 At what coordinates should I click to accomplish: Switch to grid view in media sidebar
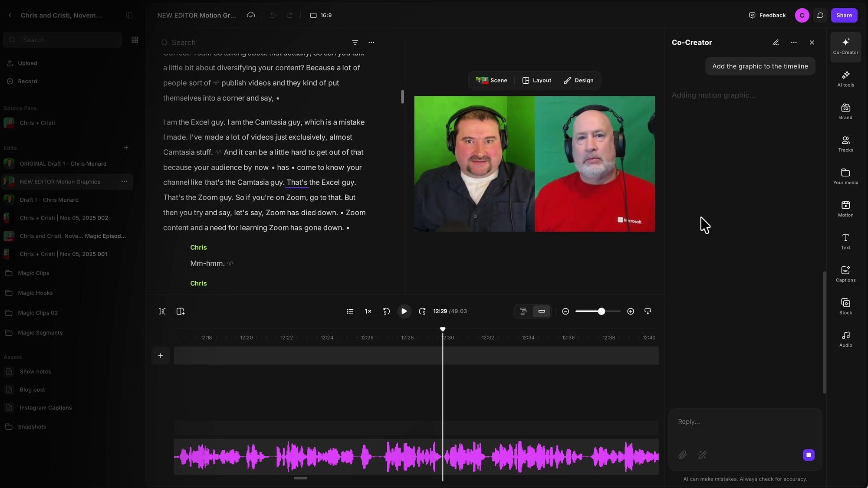tap(135, 40)
